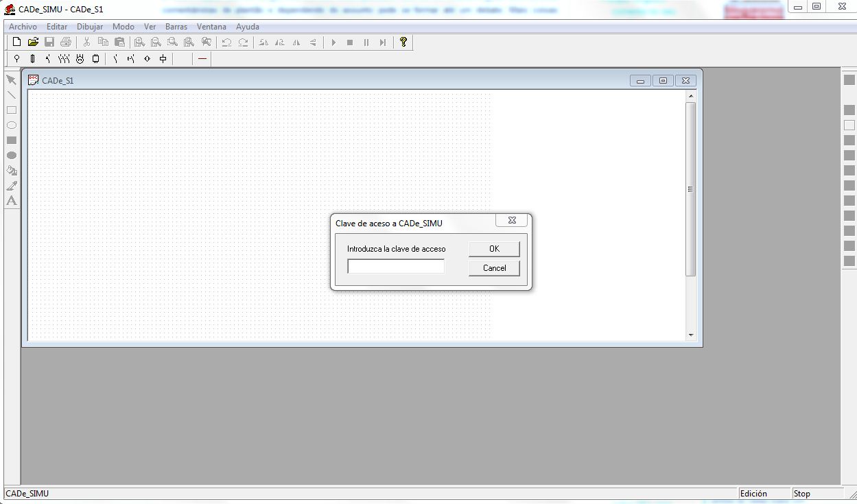Focus the access key input field

(396, 267)
